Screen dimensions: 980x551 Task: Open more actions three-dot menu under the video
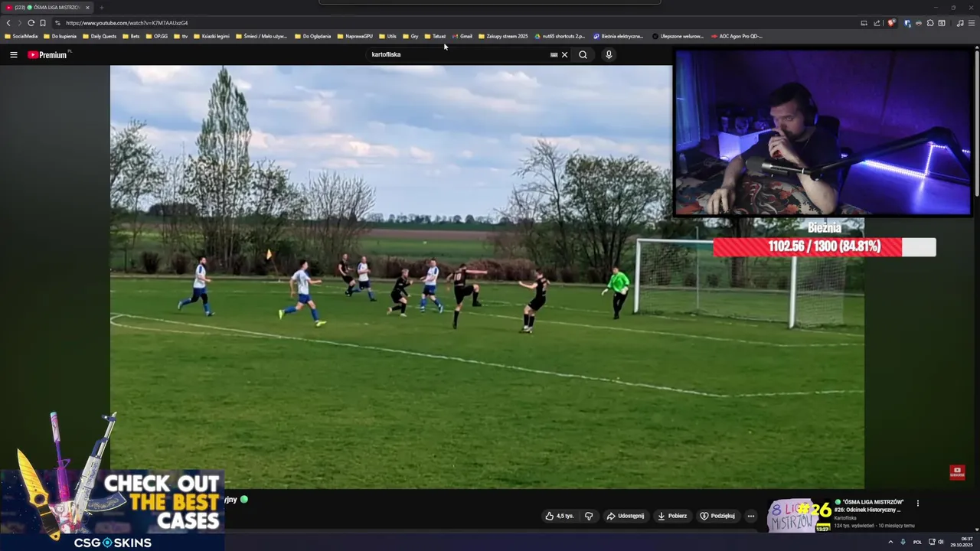coord(751,516)
